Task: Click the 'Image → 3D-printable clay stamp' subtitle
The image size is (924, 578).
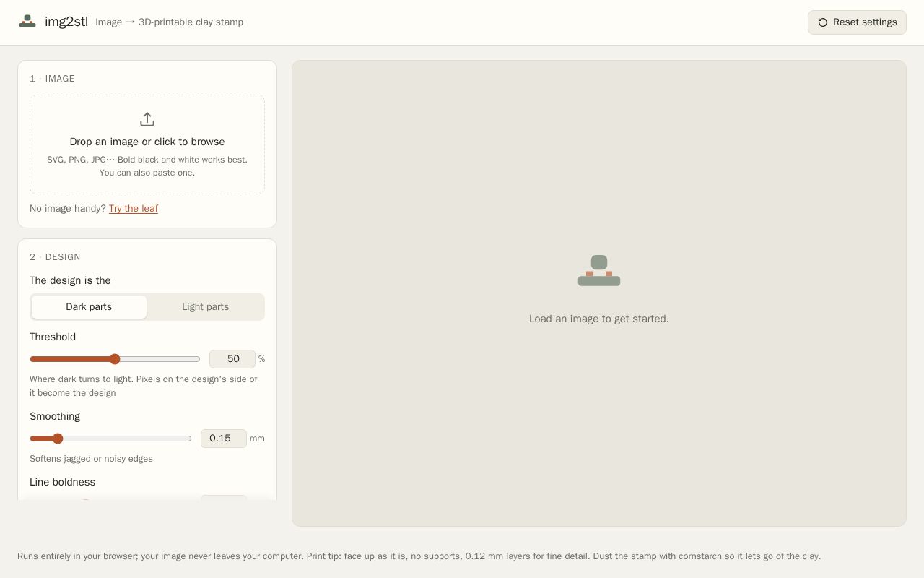Action: (169, 22)
